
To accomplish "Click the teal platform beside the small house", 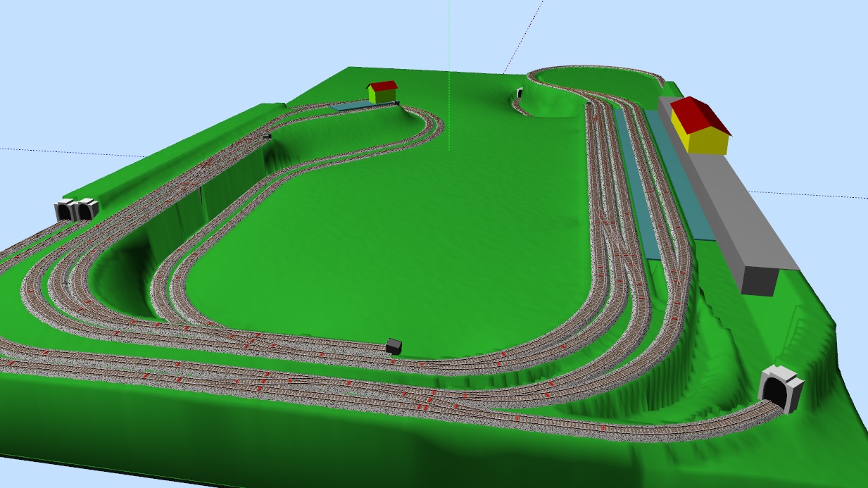I will pyautogui.click(x=353, y=106).
